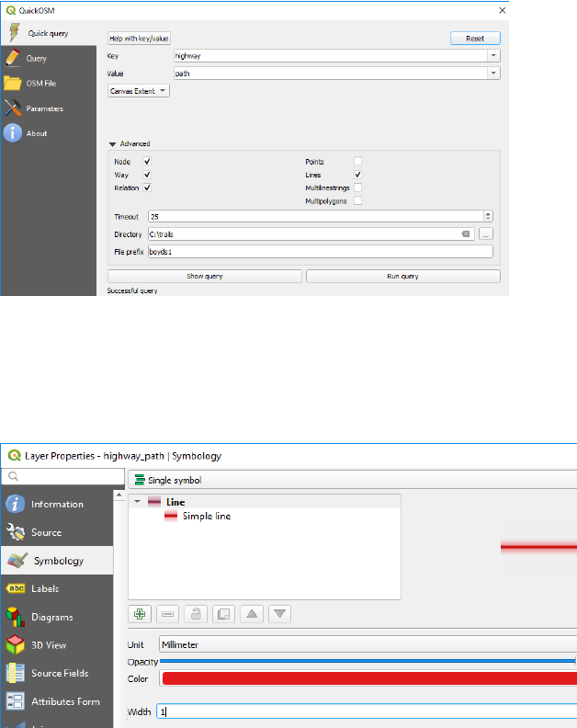Viewport: 577px width, 728px height.
Task: Open the Value dropdown arrow
Action: tap(493, 74)
